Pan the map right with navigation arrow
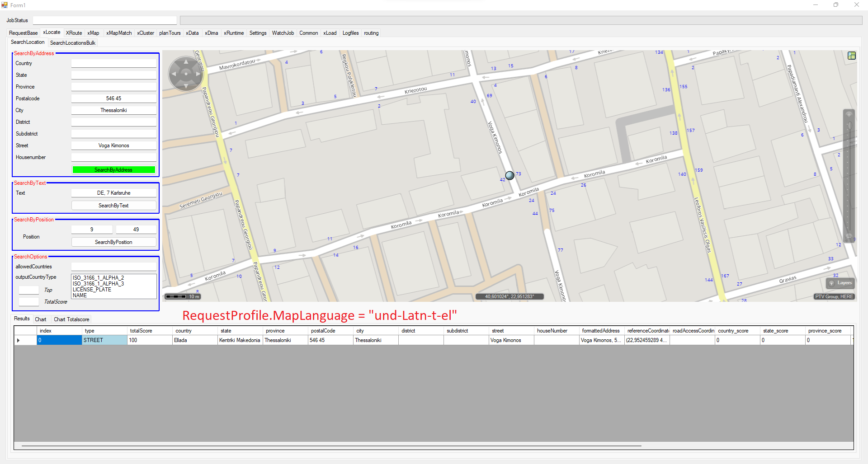Image resolution: width=868 pixels, height=464 pixels. [x=198, y=74]
